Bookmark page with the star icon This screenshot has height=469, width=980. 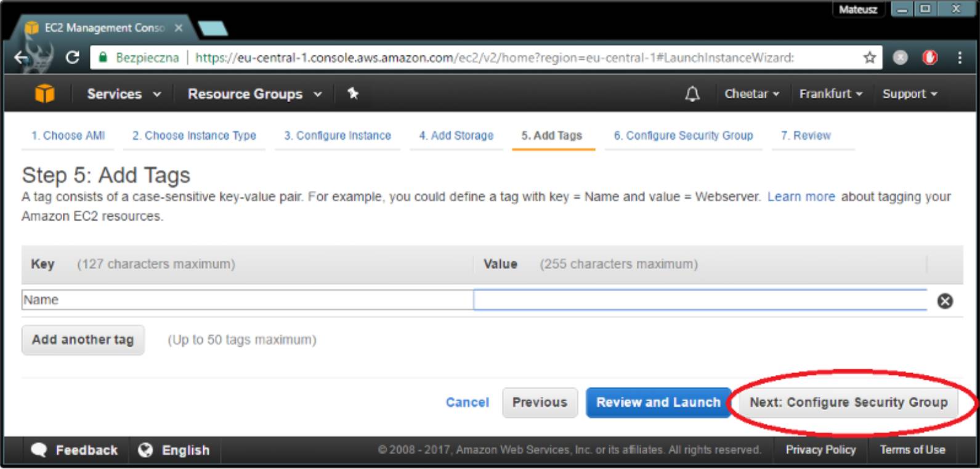point(869,58)
